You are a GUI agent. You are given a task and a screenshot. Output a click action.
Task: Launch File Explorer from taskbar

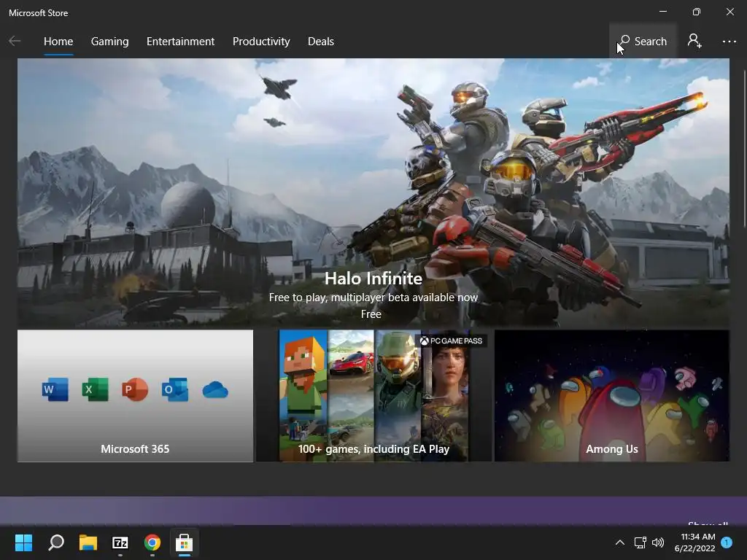click(x=88, y=542)
